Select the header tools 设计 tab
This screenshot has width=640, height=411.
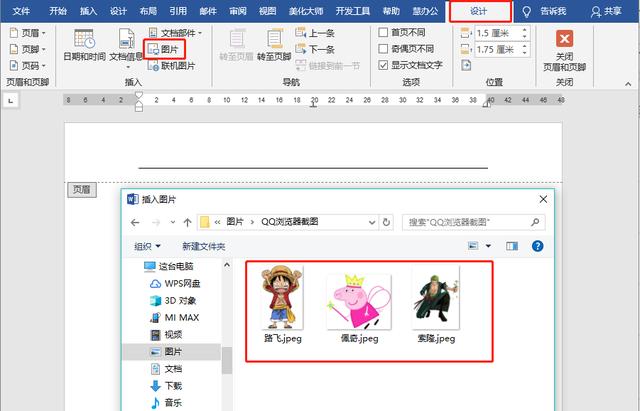click(x=479, y=11)
